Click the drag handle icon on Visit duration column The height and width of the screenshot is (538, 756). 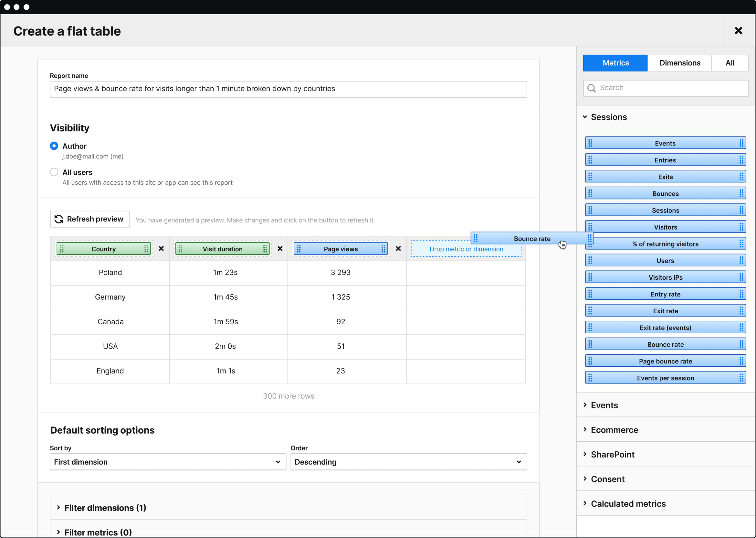coord(181,249)
